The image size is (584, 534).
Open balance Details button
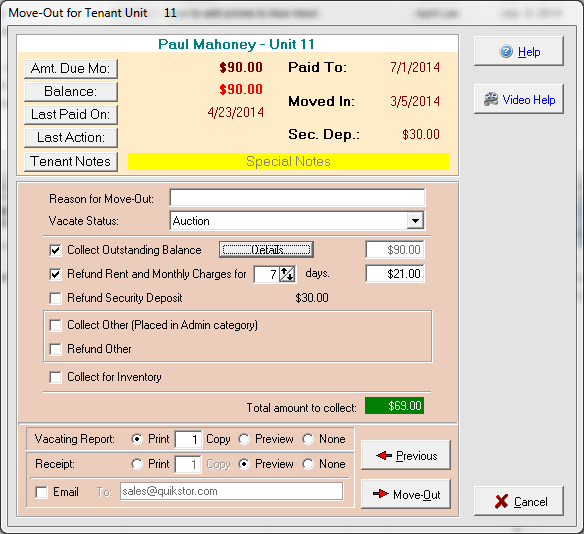pyautogui.click(x=266, y=249)
